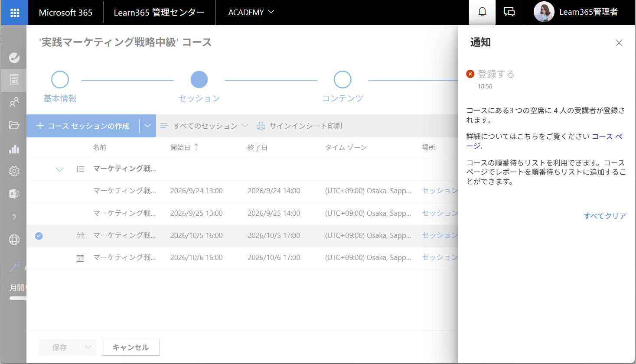Open the すべてのセッション view dropdown

(x=204, y=126)
